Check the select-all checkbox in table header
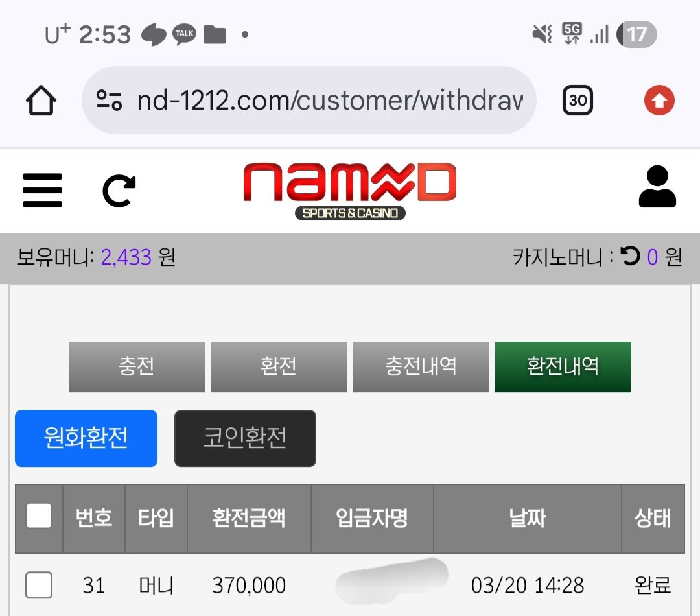 [x=39, y=516]
